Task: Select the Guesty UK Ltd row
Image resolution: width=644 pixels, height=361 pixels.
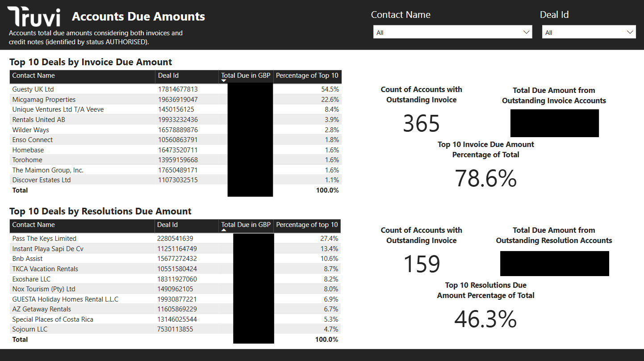Action: (x=33, y=89)
